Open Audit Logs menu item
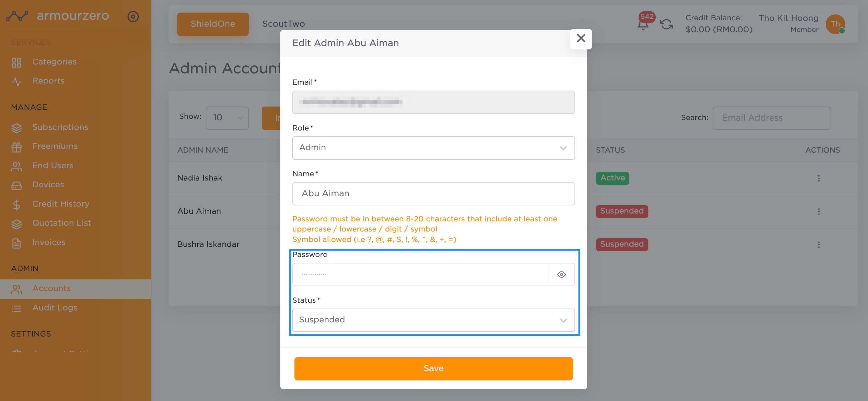The image size is (868, 401). point(55,308)
